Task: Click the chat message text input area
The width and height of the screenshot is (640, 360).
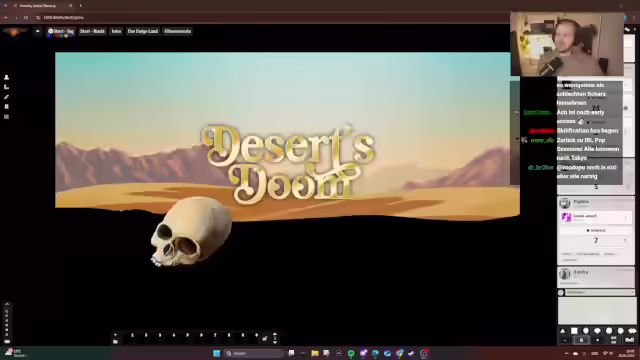Action: (596, 311)
